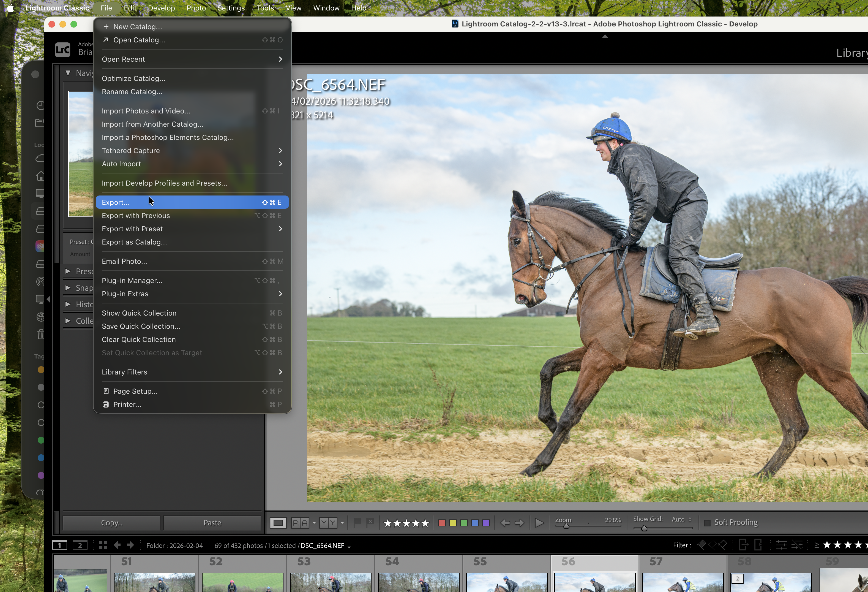Open the Show Grid Auto dropdown
Viewport: 868px width, 592px height.
click(681, 520)
